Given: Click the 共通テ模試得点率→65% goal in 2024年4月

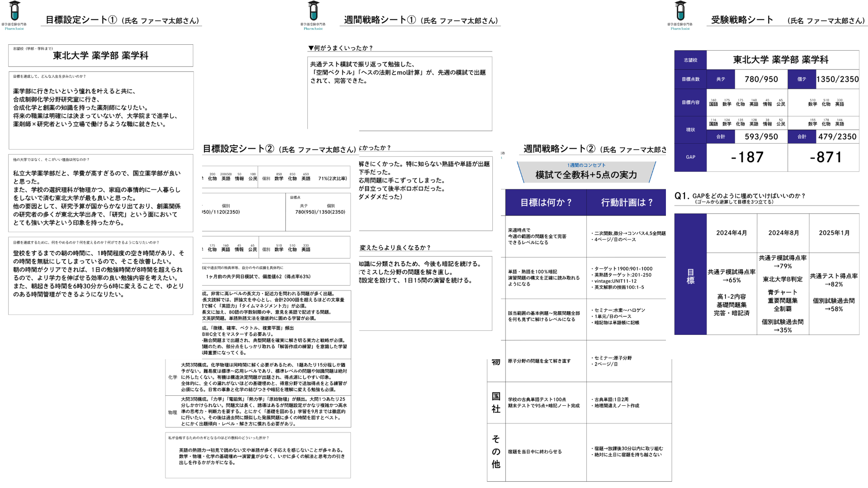Looking at the screenshot, I should [731, 276].
